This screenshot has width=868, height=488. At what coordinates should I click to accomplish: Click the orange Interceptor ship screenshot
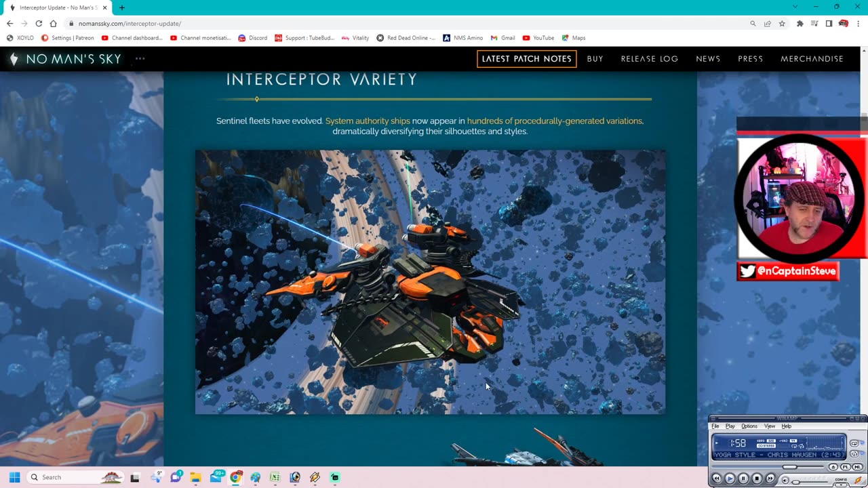click(430, 282)
